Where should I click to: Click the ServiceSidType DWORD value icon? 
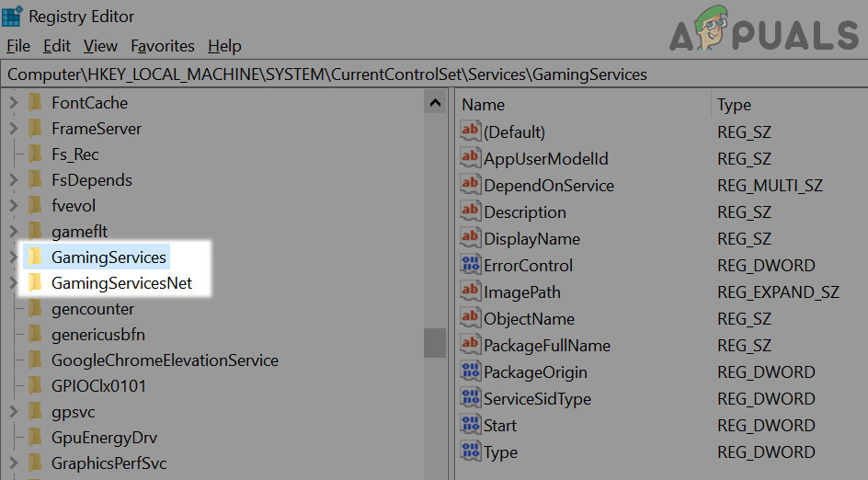(470, 398)
